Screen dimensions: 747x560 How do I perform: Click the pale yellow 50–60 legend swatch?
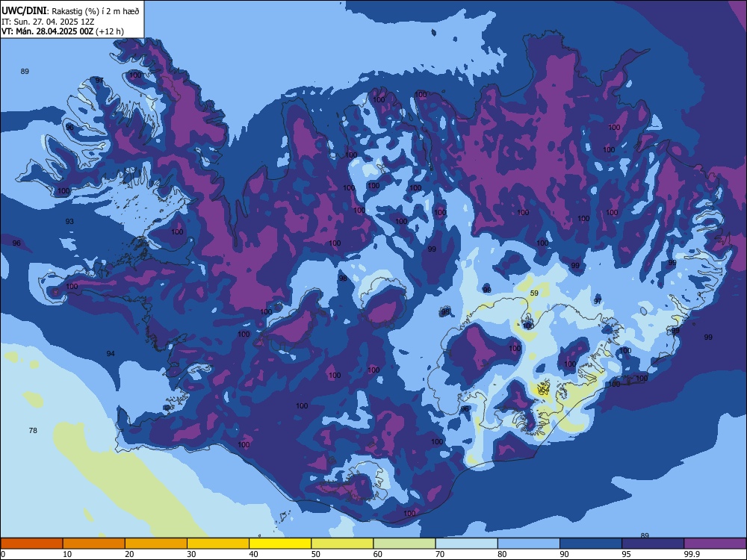(x=343, y=544)
